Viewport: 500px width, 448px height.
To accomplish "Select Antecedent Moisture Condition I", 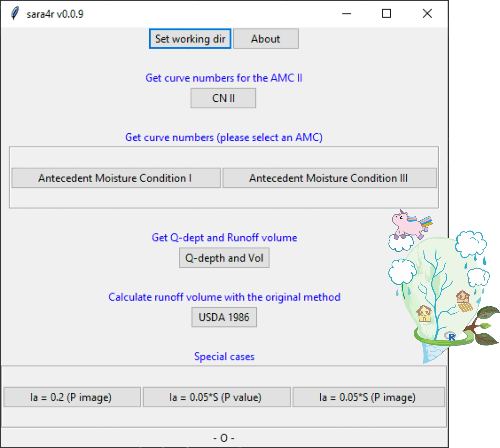I will point(116,178).
